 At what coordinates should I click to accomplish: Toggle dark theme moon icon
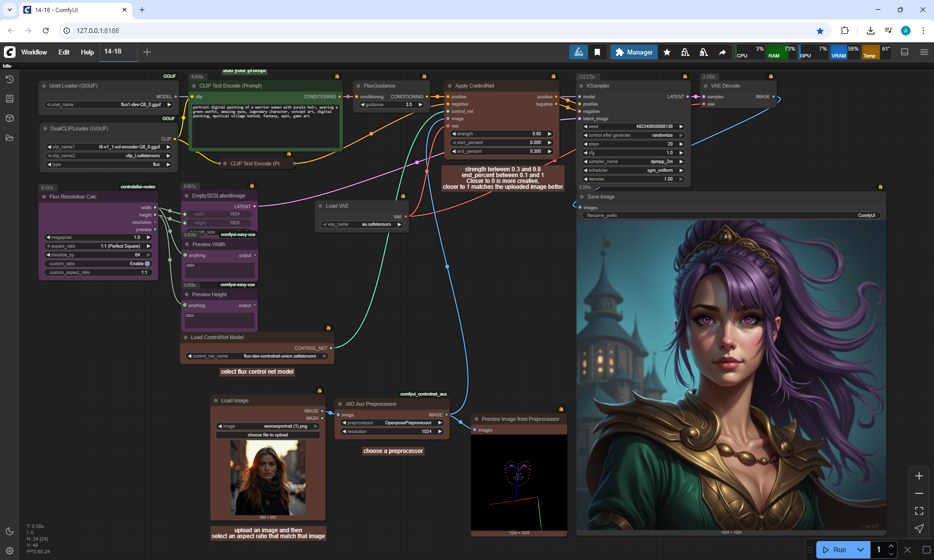(x=10, y=531)
